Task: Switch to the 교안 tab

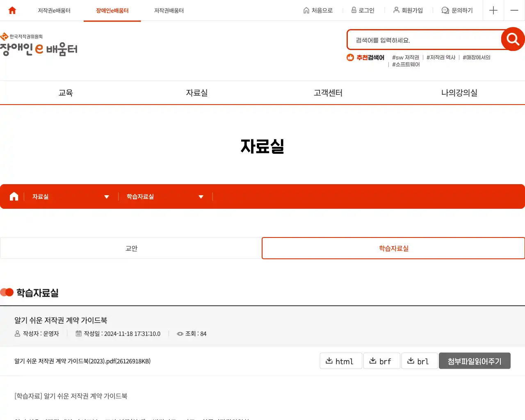Action: click(131, 248)
